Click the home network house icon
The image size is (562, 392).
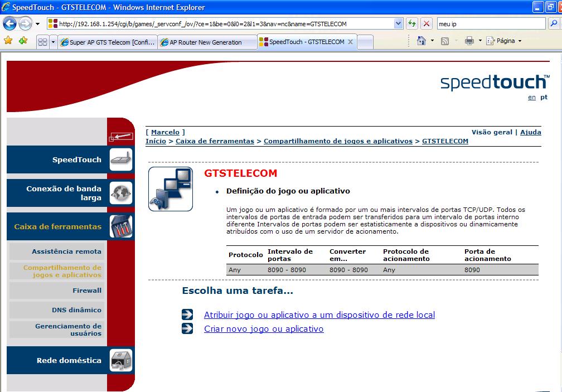(121, 360)
